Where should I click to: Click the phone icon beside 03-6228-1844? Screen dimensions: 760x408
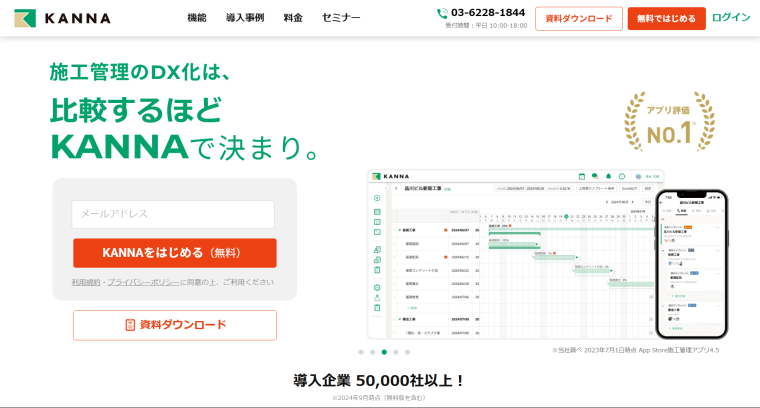coord(442,13)
